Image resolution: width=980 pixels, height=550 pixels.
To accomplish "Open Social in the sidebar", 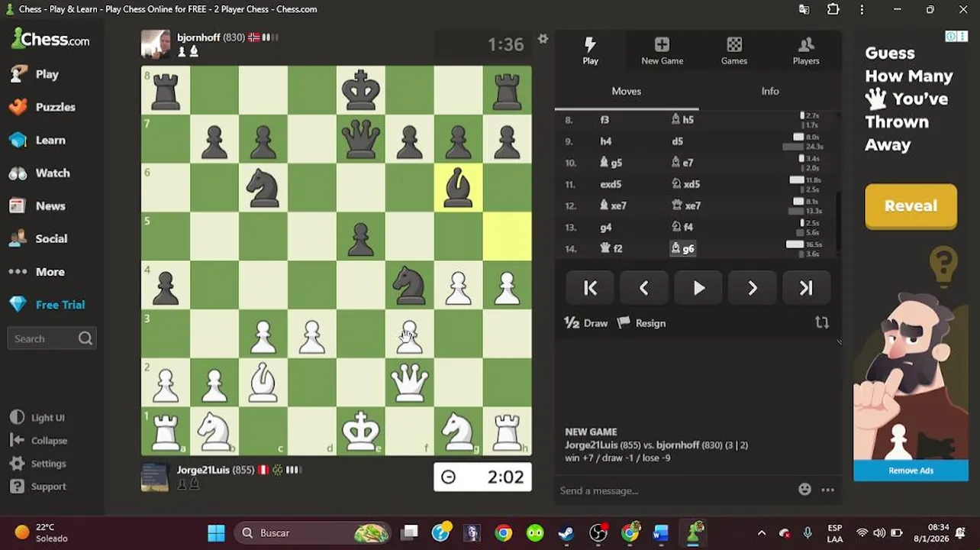I will pyautogui.click(x=38, y=238).
